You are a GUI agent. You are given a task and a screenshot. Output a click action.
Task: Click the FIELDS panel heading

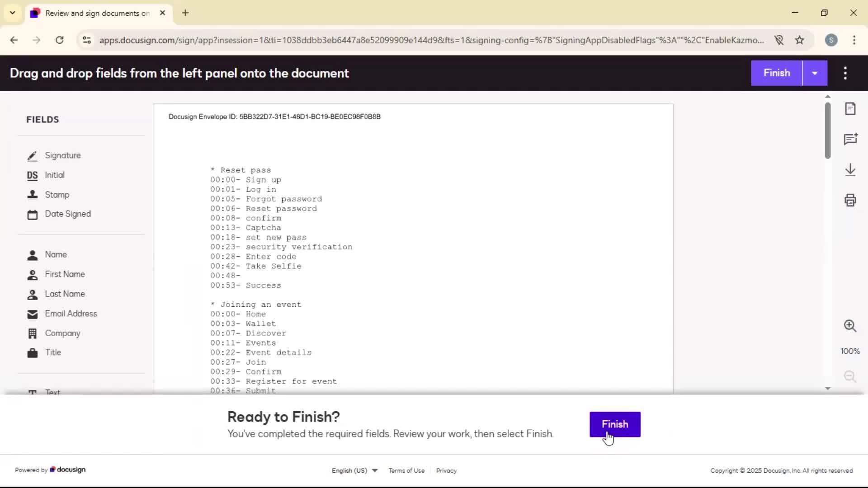[42, 119]
